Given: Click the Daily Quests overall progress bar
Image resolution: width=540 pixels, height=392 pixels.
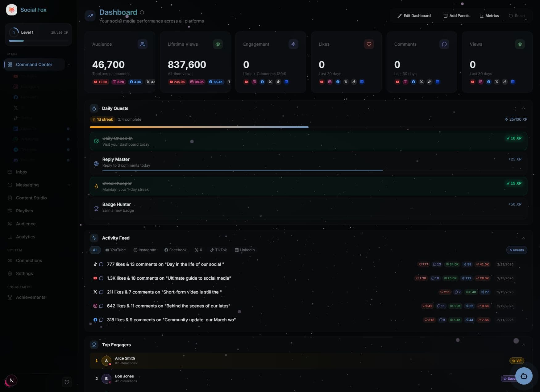Looking at the screenshot, I should [x=308, y=127].
